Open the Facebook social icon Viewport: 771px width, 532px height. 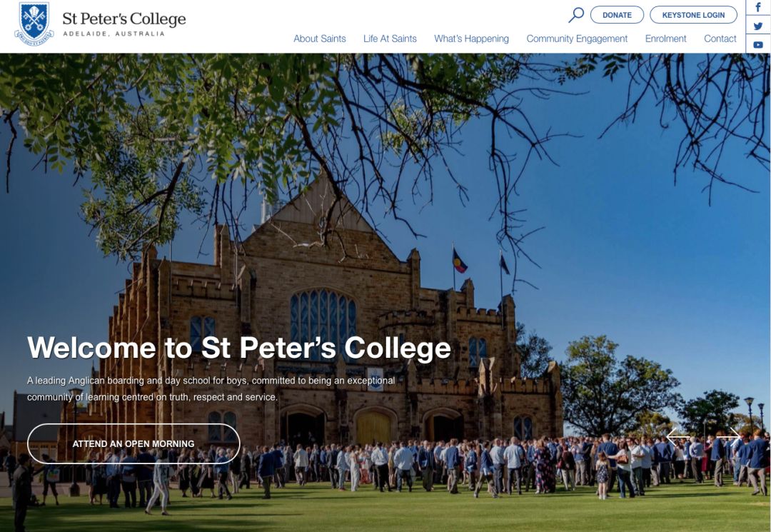coord(758,8)
